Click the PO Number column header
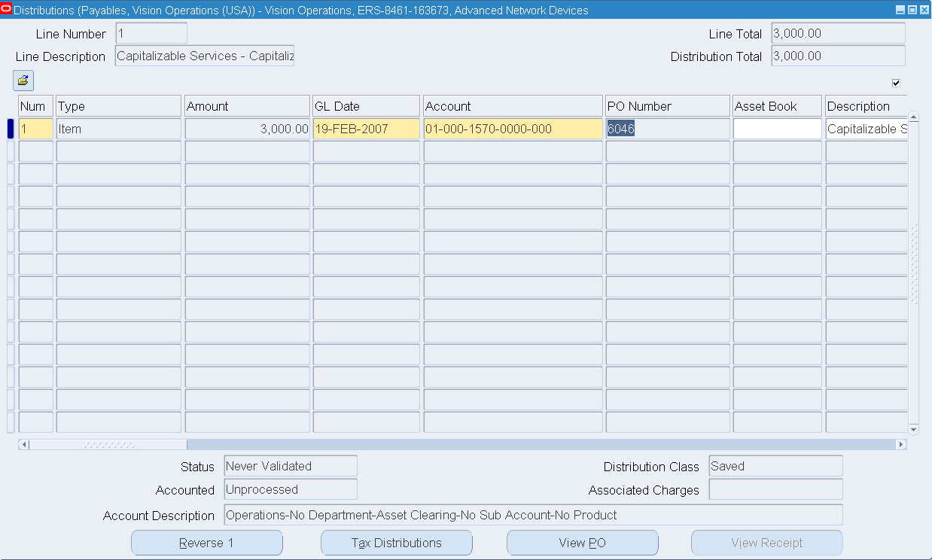The width and height of the screenshot is (932, 560). coord(668,106)
